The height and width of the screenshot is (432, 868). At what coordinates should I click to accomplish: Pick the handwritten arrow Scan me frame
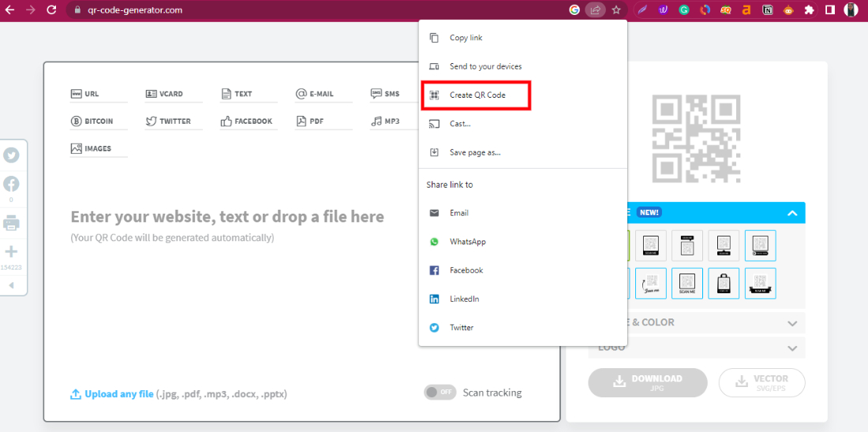[650, 283]
